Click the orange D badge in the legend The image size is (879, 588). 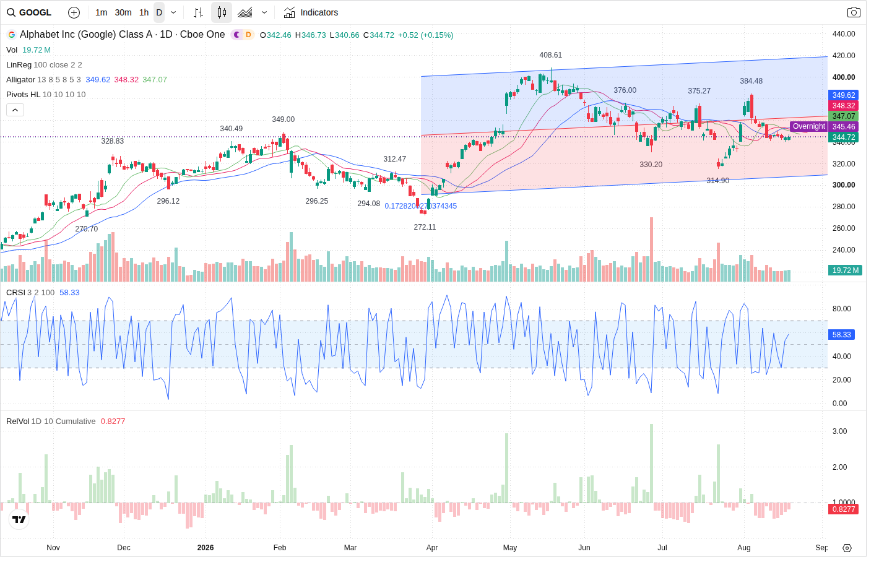248,35
